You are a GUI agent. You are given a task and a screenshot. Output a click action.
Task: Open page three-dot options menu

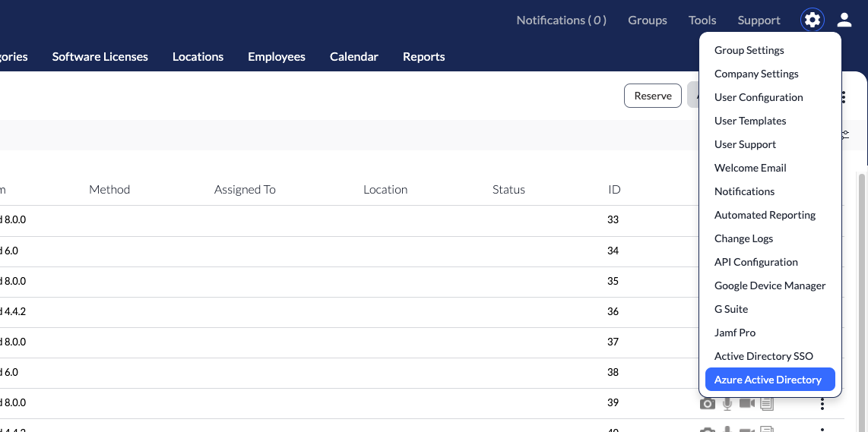point(844,97)
